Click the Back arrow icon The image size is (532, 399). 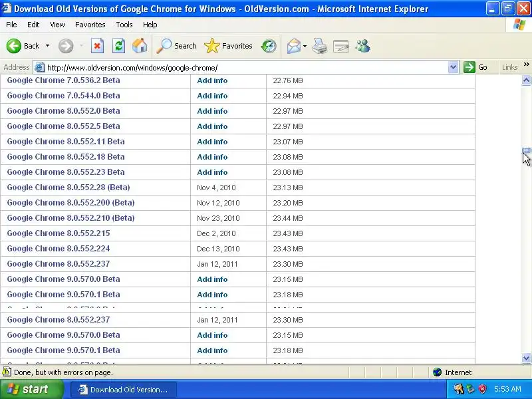point(13,46)
